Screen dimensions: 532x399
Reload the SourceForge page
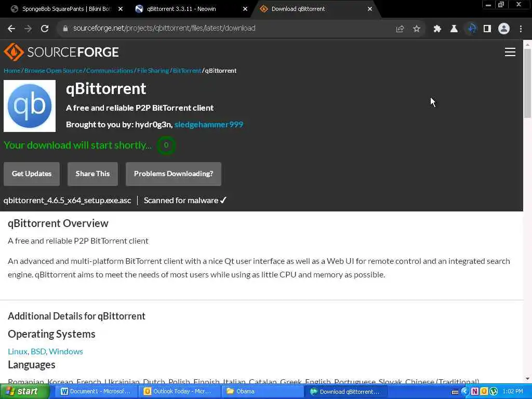[x=45, y=29]
